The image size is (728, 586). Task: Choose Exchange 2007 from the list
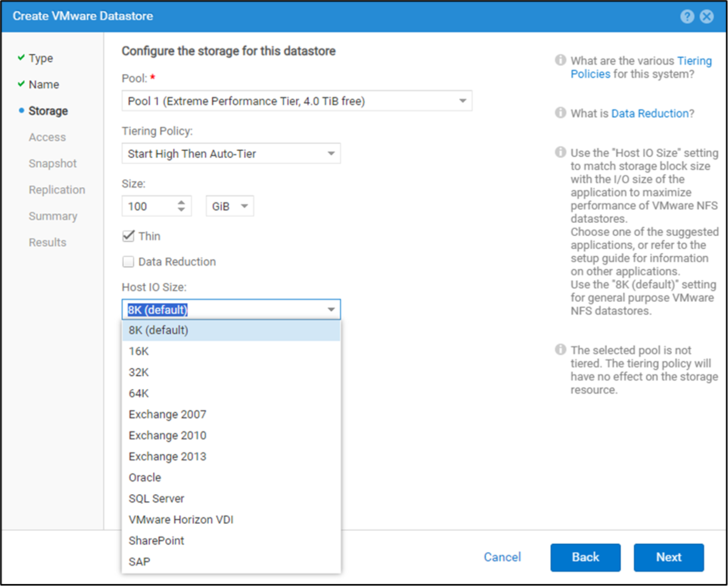(x=231, y=414)
